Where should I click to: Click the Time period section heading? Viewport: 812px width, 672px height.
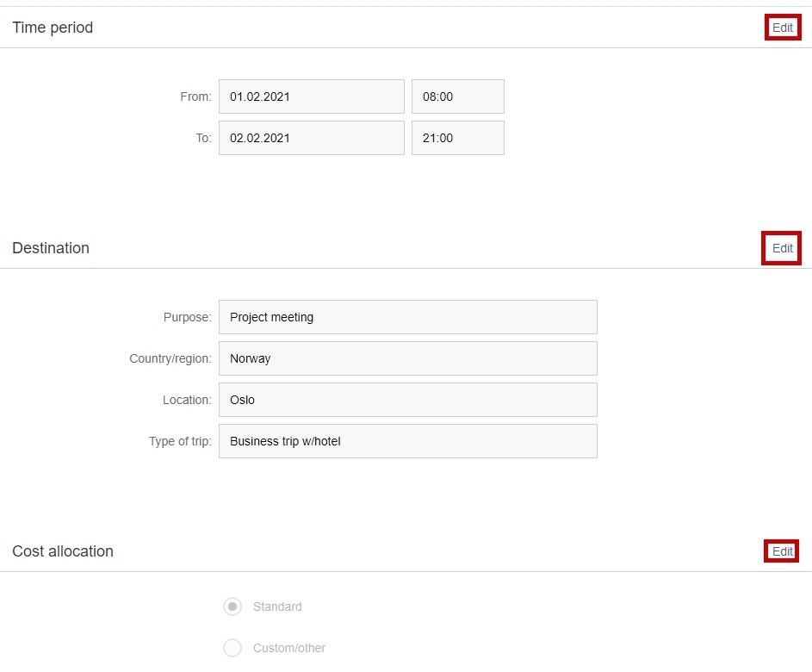tap(53, 28)
